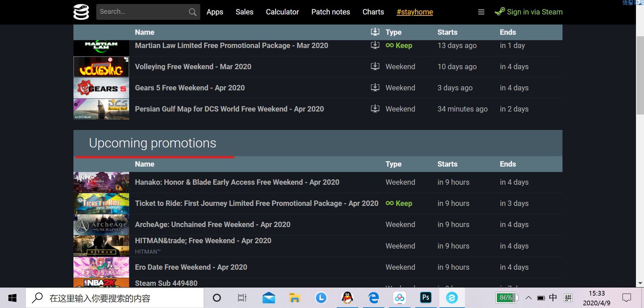Open the Apps menu item

pyautogui.click(x=215, y=12)
